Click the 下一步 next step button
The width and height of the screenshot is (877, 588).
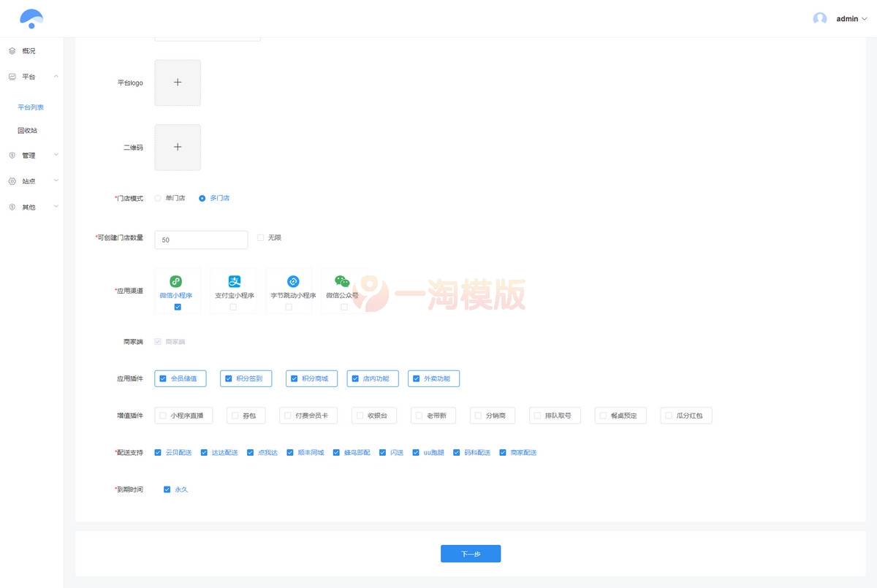[x=471, y=554]
